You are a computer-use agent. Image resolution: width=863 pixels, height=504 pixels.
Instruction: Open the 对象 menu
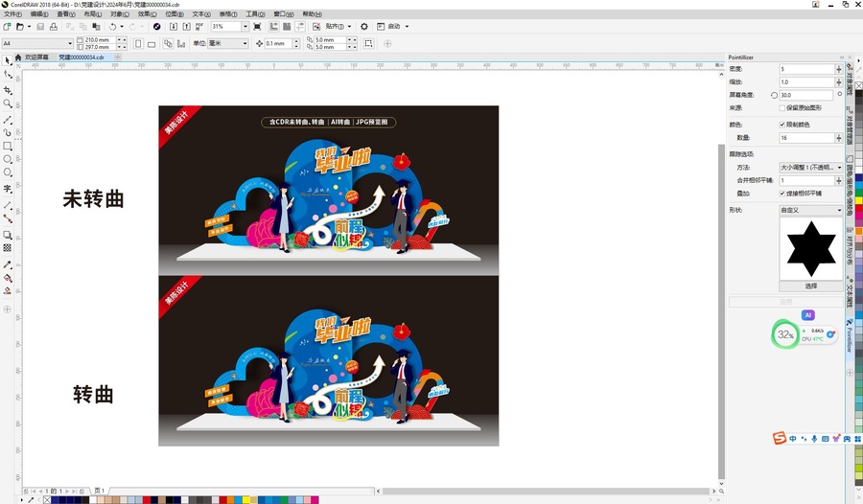(120, 14)
